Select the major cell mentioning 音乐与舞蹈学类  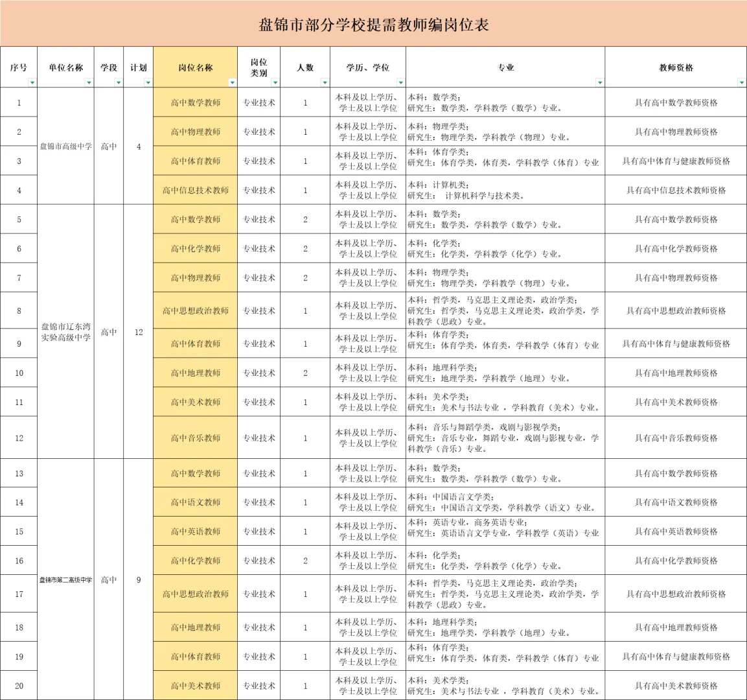[505, 438]
